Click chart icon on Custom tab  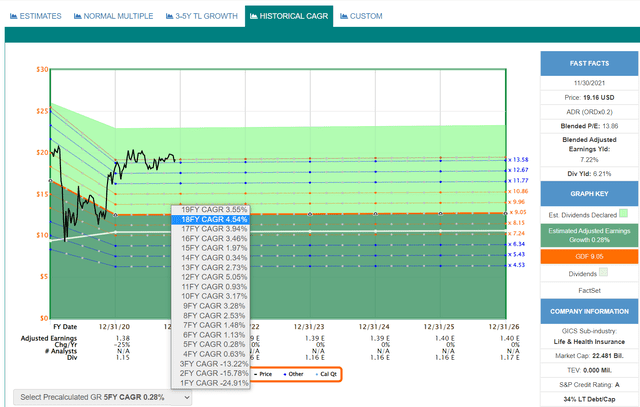pos(344,16)
